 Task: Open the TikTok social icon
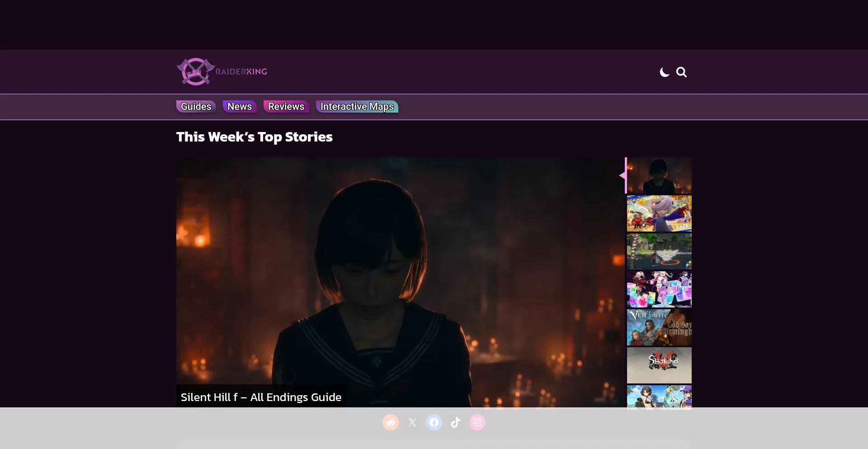(456, 422)
